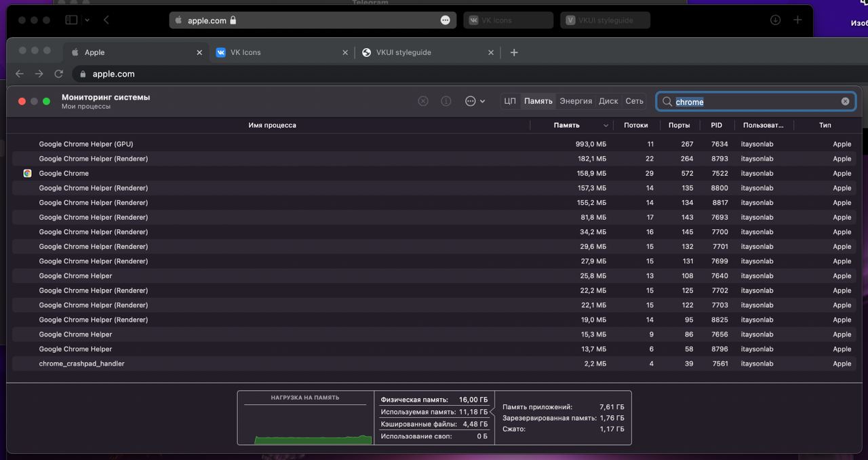Show downloads in Safari
This screenshot has width=868, height=460.
coord(775,20)
